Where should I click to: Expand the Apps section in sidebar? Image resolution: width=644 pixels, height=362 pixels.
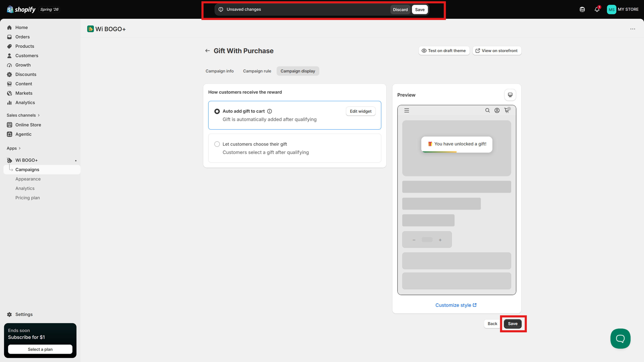13,148
